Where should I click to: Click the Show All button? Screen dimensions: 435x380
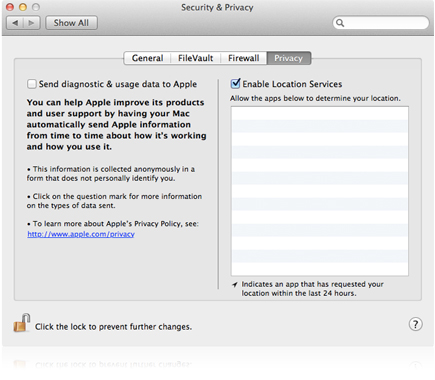[71, 23]
